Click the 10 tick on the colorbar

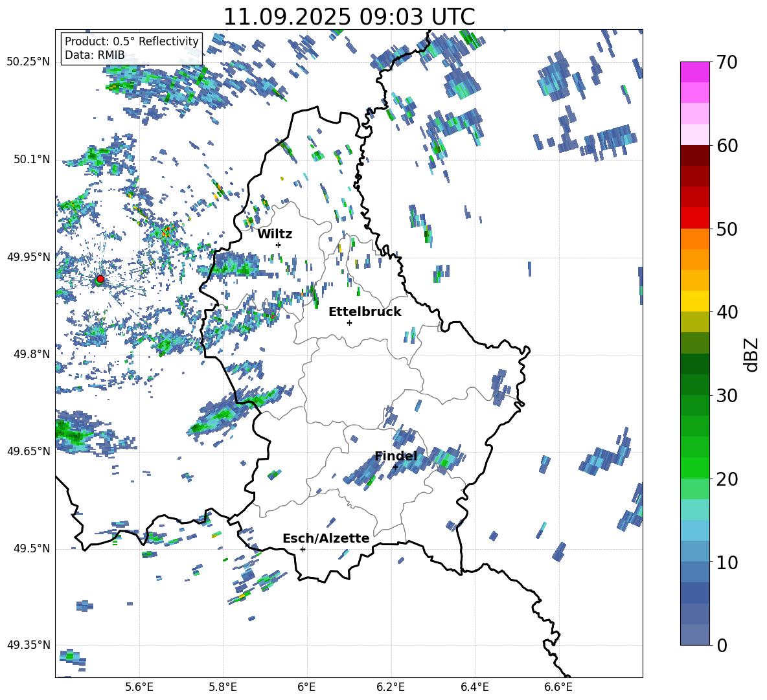click(x=727, y=562)
